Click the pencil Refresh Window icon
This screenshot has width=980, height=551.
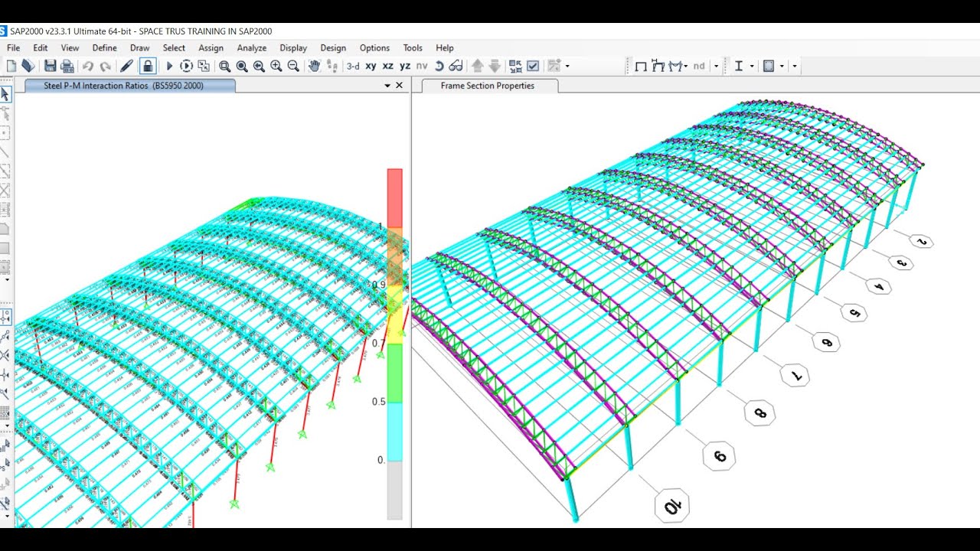[127, 66]
